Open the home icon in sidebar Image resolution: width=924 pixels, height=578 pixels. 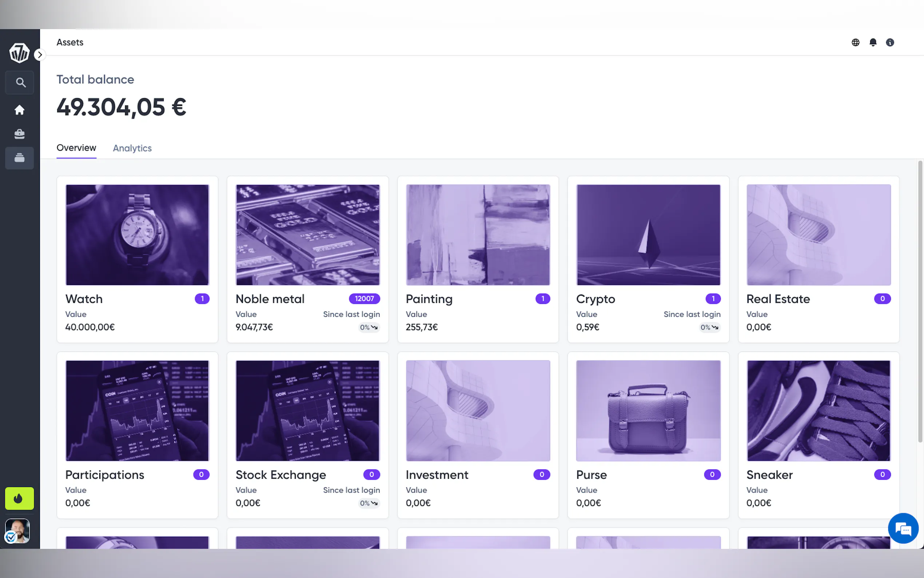20,110
